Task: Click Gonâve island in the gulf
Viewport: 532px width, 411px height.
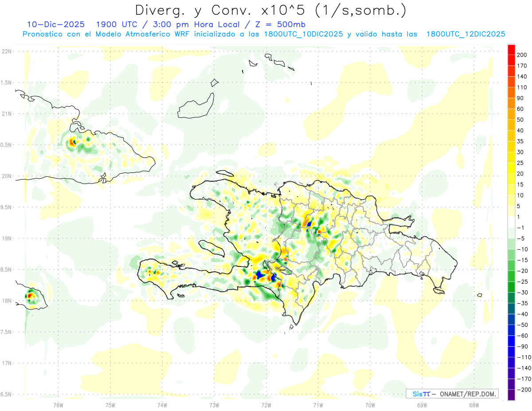Action: (213, 248)
